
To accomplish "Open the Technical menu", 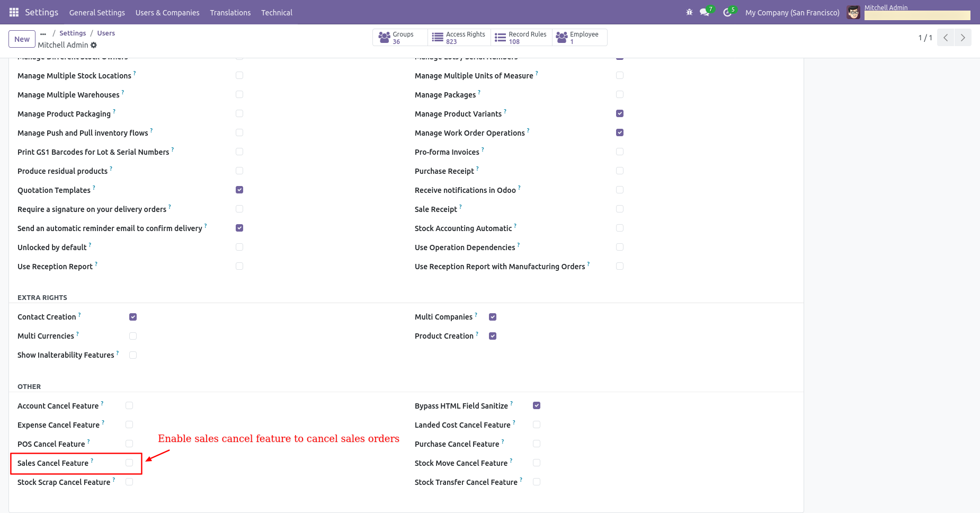I will (x=277, y=12).
